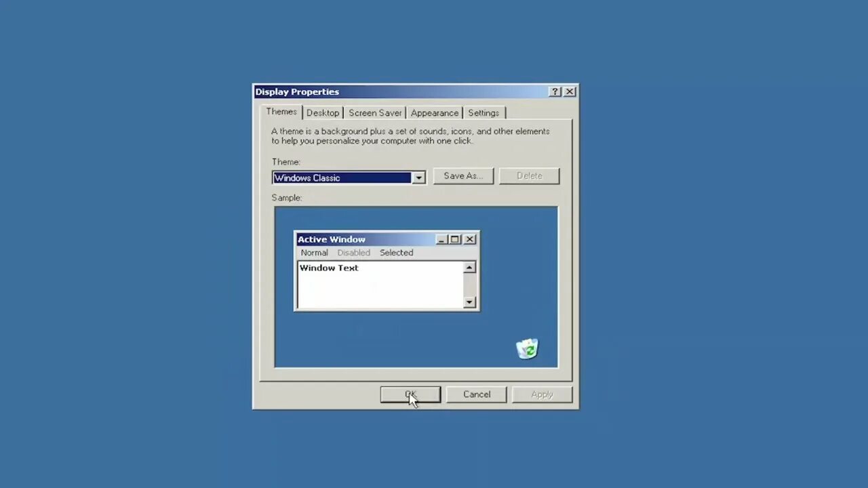Click the Display Properties title bar text
Viewport: 868px width, 488px height.
coord(297,91)
